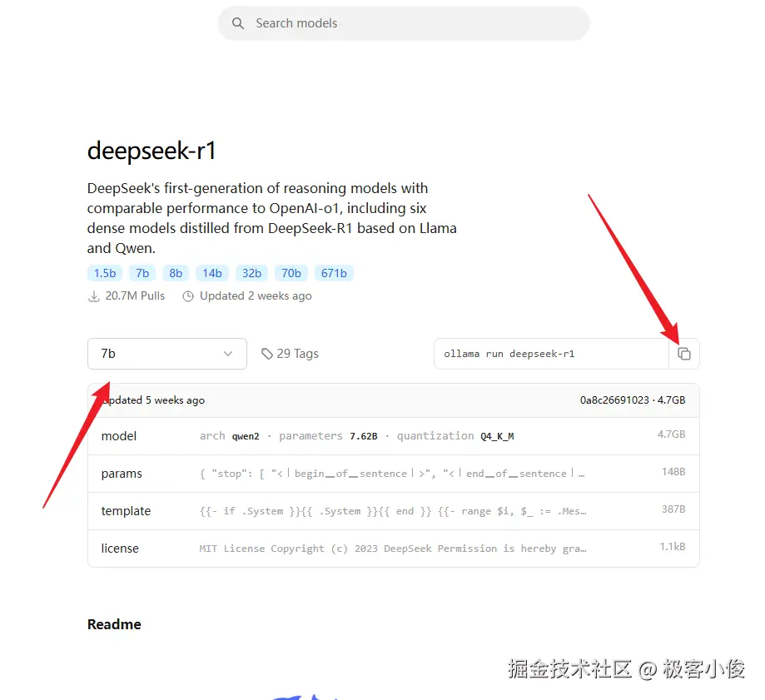Open the 29 Tags link
The image size is (765, 700).
(290, 354)
